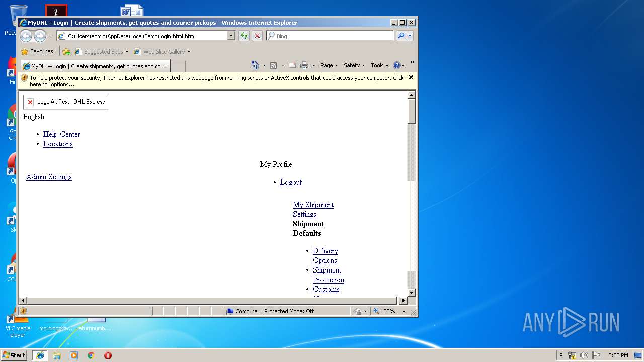Expand the command bar overflow chevron

[412, 62]
